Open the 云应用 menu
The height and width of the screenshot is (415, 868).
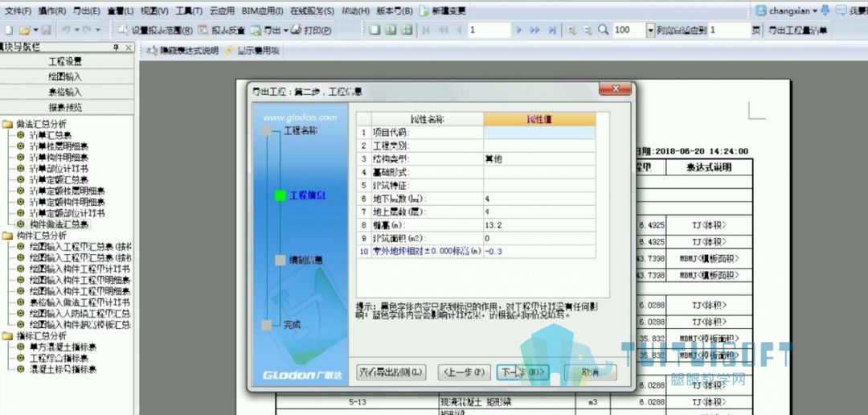pos(223,10)
